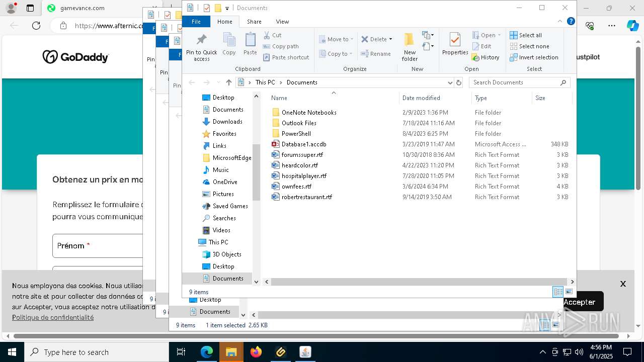Click the Paste ribbon icon
The image size is (644, 362).
tap(250, 44)
